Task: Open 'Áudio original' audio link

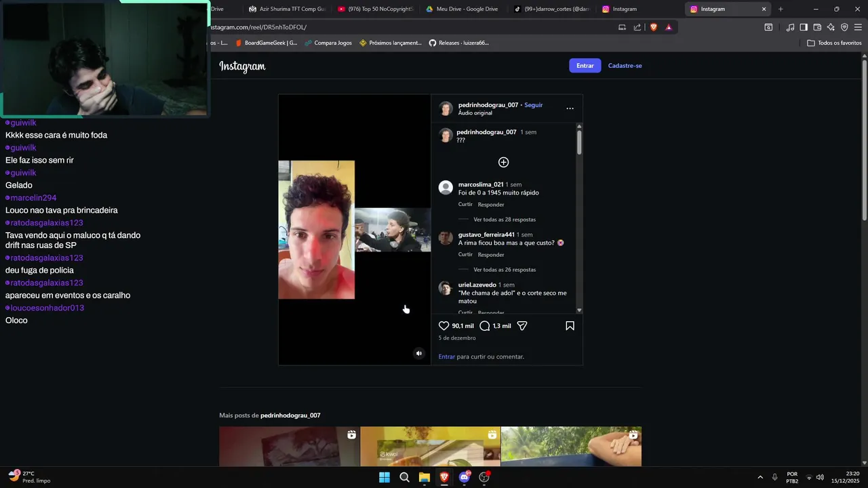Action: click(475, 113)
